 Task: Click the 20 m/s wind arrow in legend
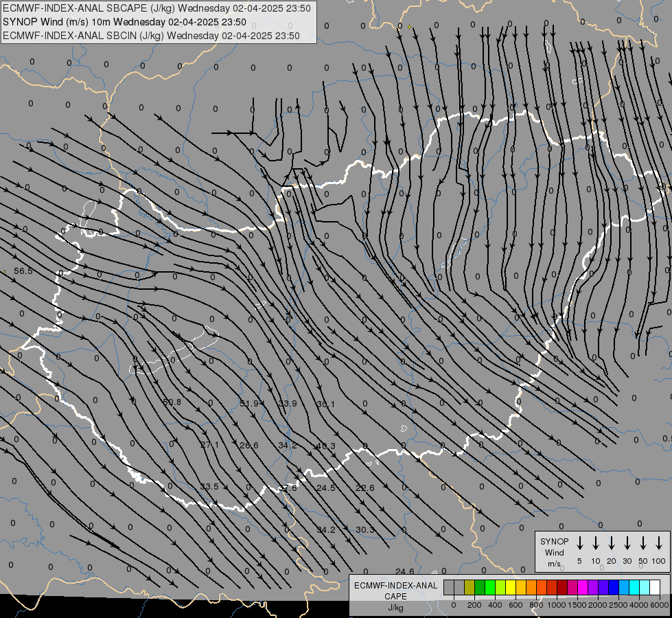612,543
